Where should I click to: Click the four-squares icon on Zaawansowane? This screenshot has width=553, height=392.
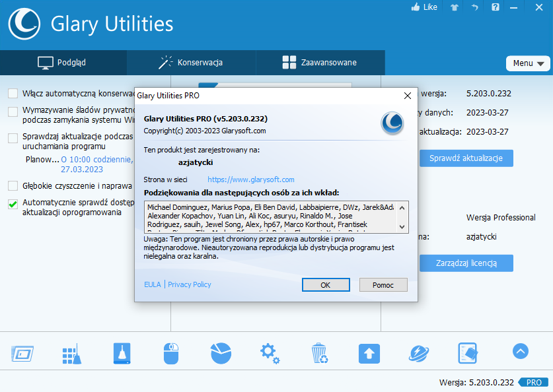[x=289, y=62]
